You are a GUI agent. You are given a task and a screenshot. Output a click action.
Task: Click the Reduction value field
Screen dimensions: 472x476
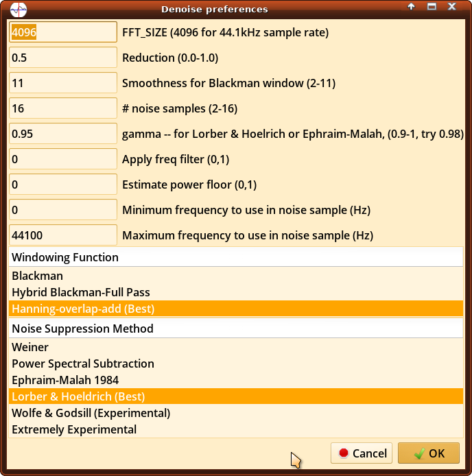63,58
